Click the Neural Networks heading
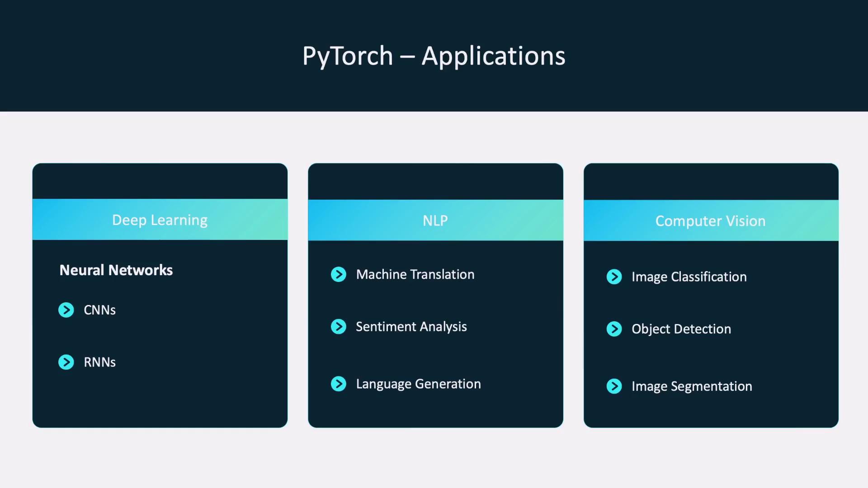This screenshot has width=868, height=488. pyautogui.click(x=116, y=270)
